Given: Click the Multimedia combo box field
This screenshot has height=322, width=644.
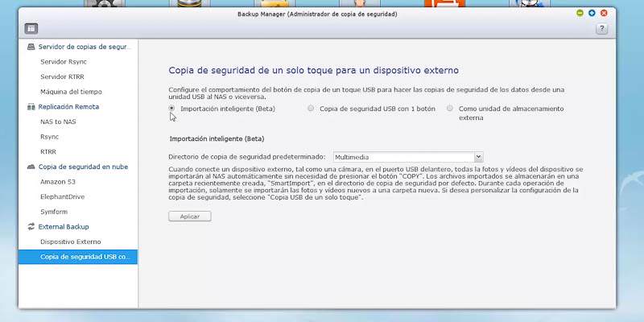Looking at the screenshot, I should tap(408, 157).
